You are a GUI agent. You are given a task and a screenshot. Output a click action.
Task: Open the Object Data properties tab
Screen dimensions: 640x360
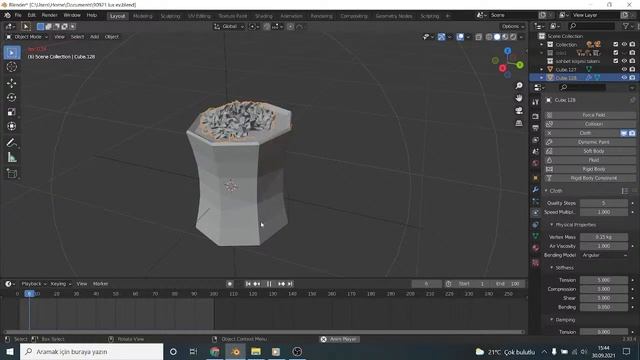pyautogui.click(x=536, y=236)
